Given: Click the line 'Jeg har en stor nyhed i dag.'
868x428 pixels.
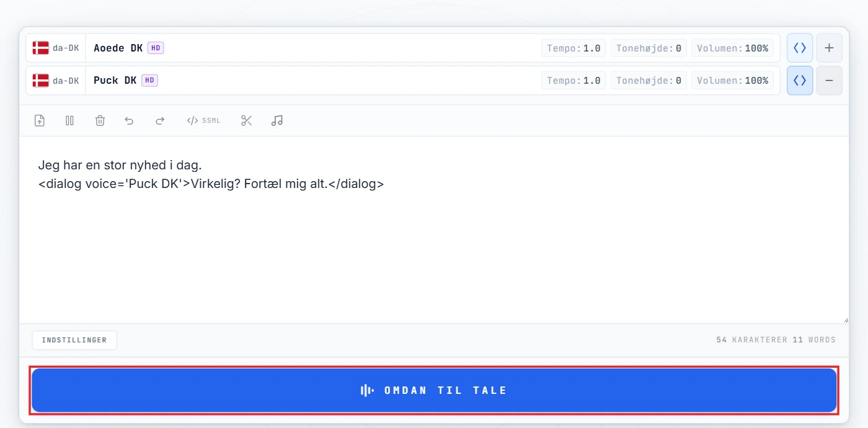Looking at the screenshot, I should coord(120,166).
